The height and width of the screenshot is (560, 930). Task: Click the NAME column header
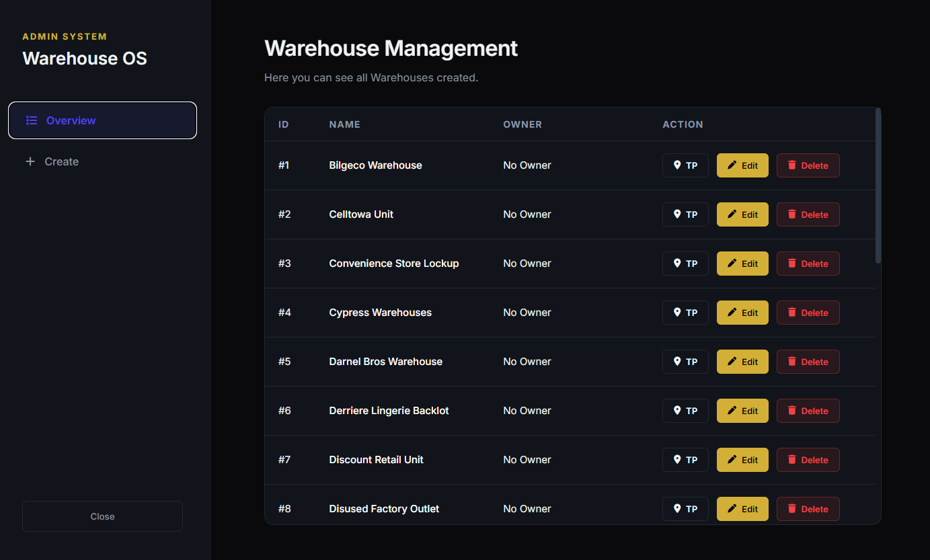344,124
